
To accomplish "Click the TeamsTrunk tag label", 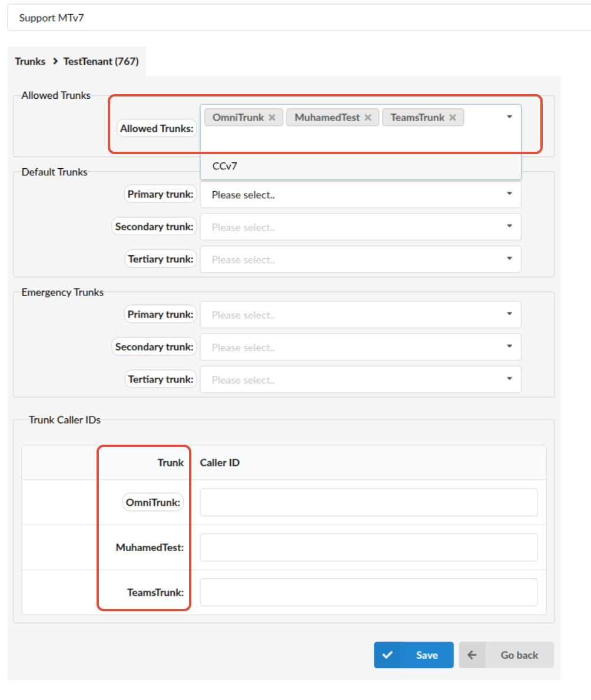I will point(417,118).
